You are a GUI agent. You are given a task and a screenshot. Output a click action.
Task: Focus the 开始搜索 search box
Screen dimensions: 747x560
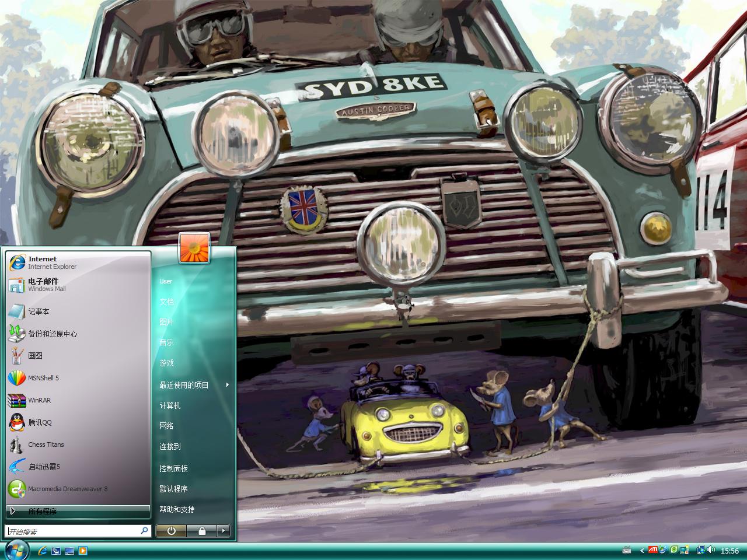pos(78,531)
